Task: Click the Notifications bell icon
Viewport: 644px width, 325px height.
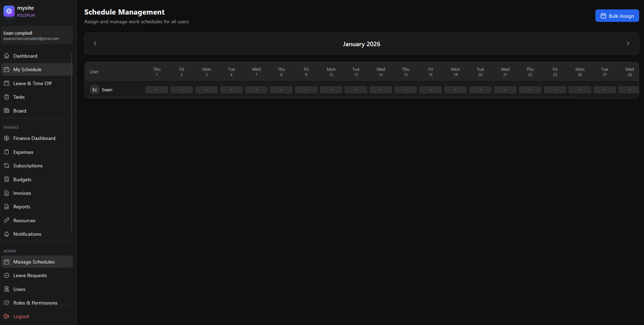Action: (7, 234)
